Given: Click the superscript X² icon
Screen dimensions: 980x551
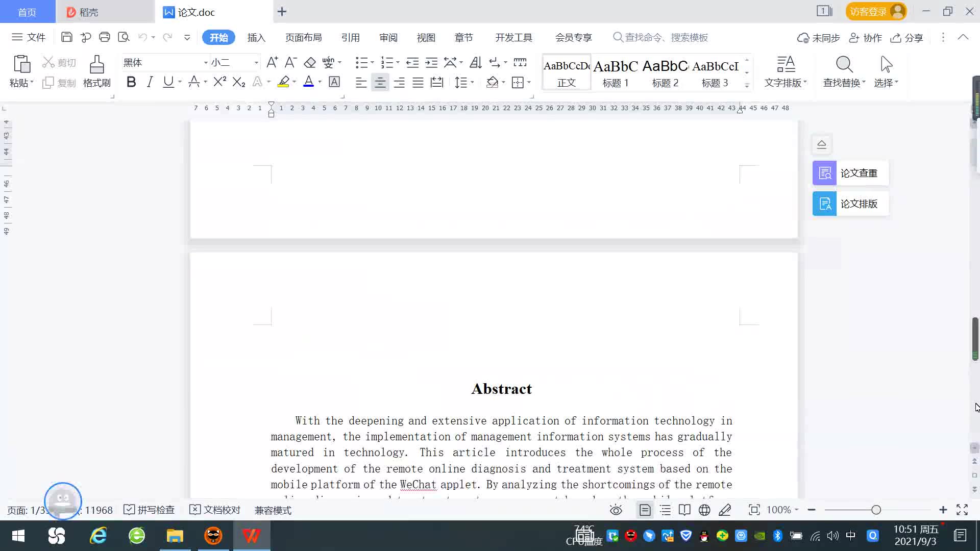Looking at the screenshot, I should [219, 82].
